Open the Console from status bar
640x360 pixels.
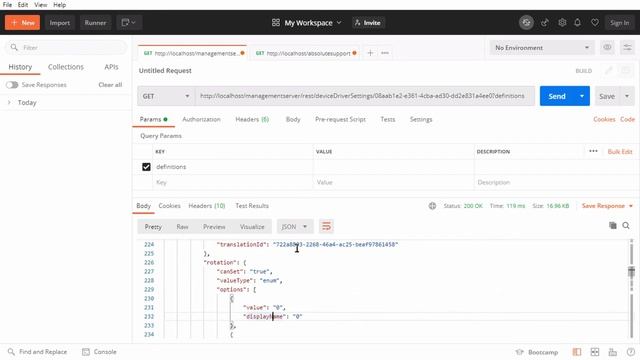point(99,351)
